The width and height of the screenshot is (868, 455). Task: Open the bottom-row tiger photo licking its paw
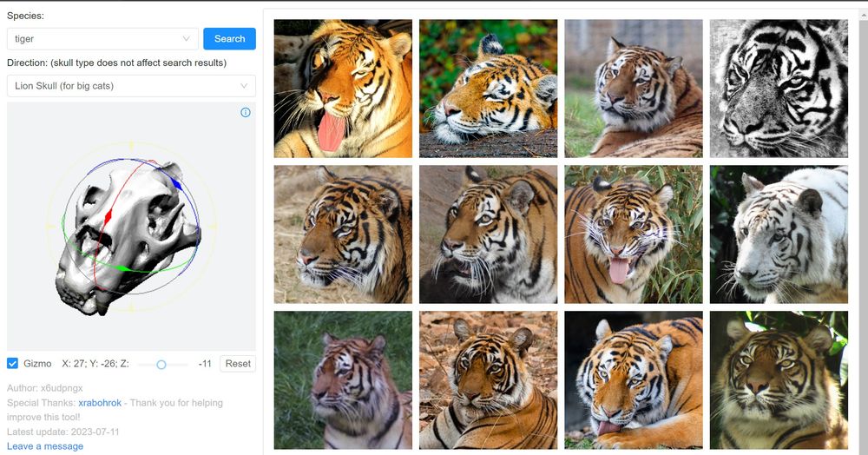(634, 379)
